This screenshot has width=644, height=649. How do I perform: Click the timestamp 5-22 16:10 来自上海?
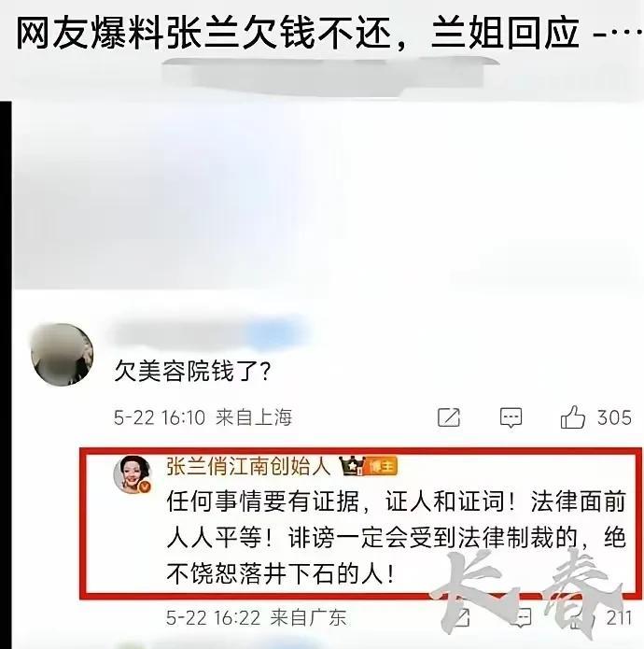(x=203, y=417)
